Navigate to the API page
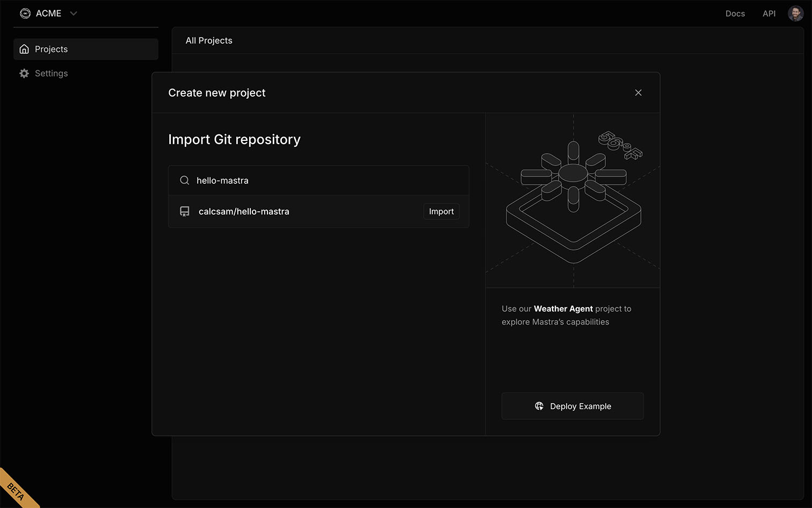Screen dimensions: 812x508 (769, 13)
